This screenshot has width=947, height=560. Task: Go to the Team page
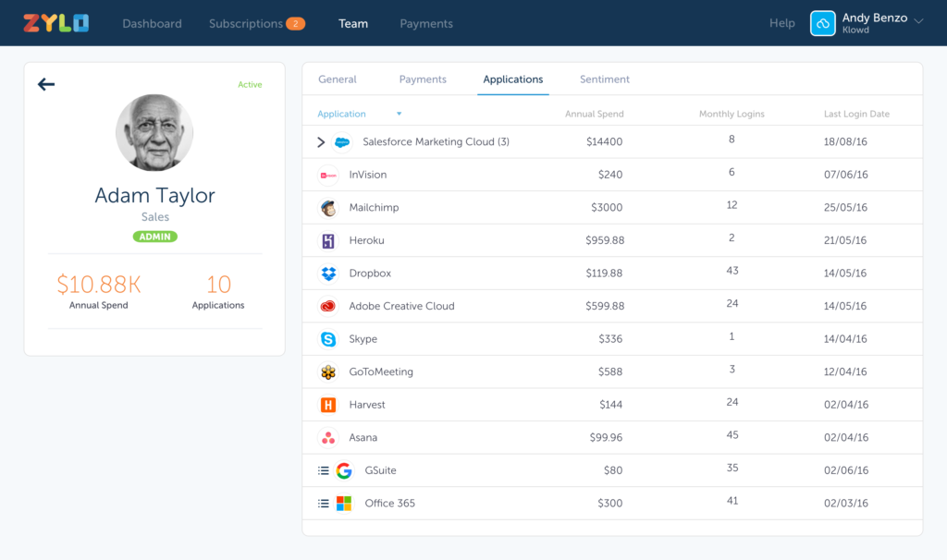click(x=353, y=23)
